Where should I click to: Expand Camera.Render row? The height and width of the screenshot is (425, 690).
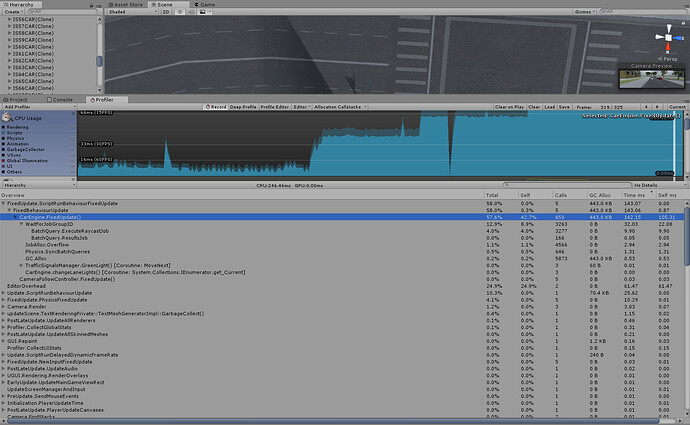pos(4,307)
